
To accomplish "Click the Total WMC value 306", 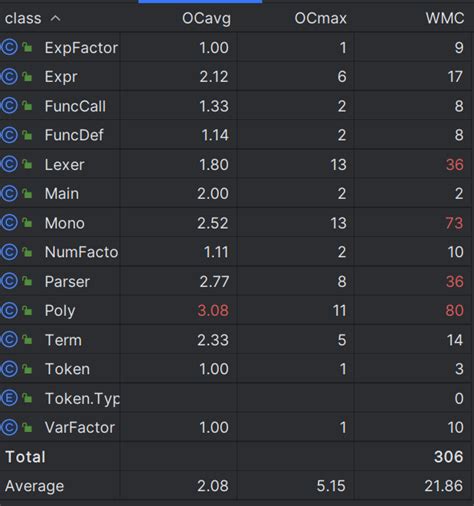I will [x=449, y=457].
